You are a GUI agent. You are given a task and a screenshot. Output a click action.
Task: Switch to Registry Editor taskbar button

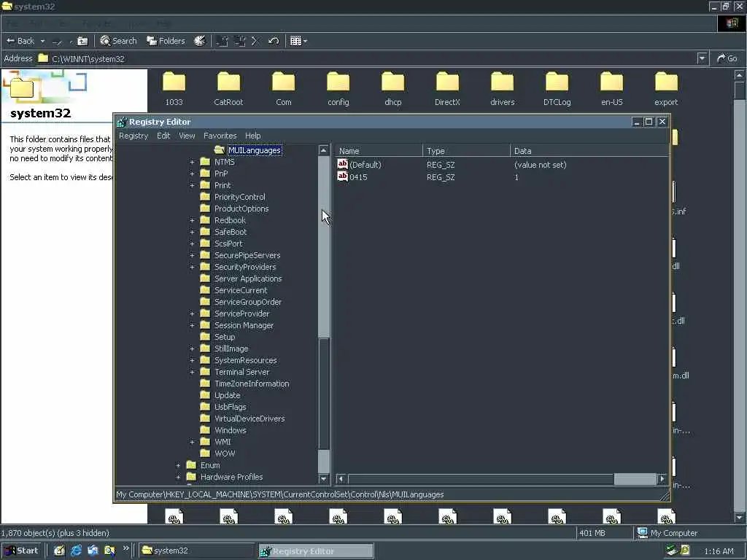pyautogui.click(x=316, y=551)
